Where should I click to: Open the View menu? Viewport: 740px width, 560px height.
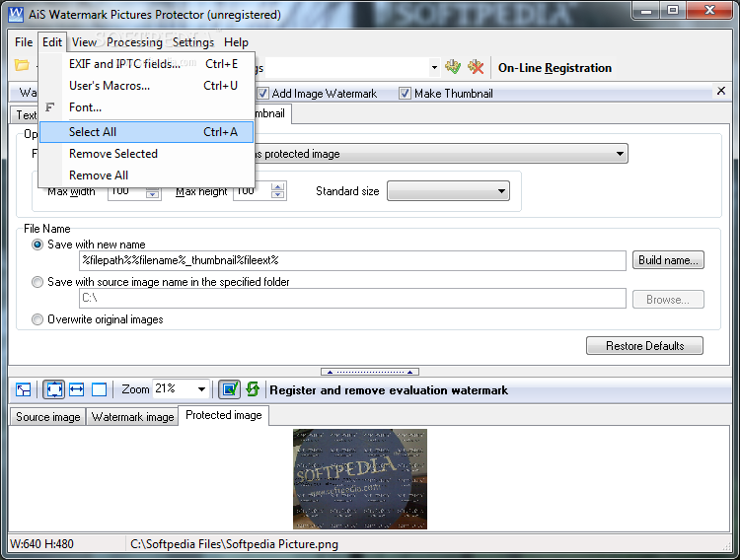click(x=84, y=42)
